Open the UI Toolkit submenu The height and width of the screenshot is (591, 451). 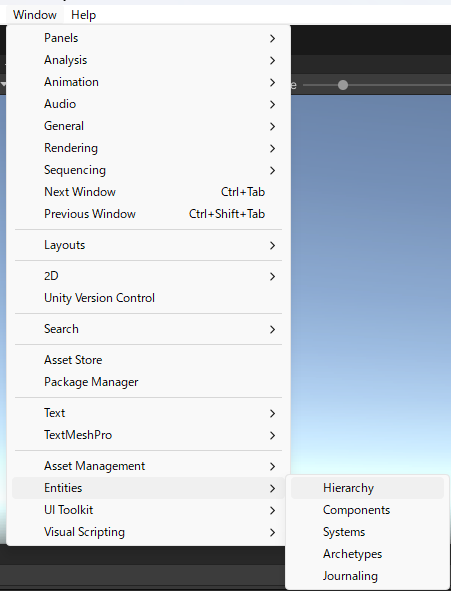coord(148,510)
